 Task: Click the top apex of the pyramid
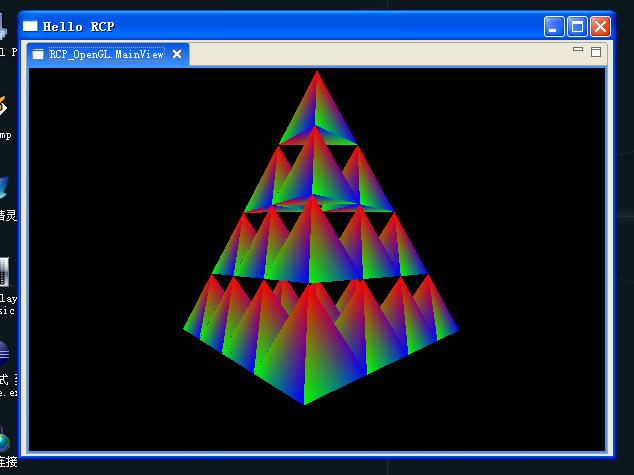click(317, 73)
